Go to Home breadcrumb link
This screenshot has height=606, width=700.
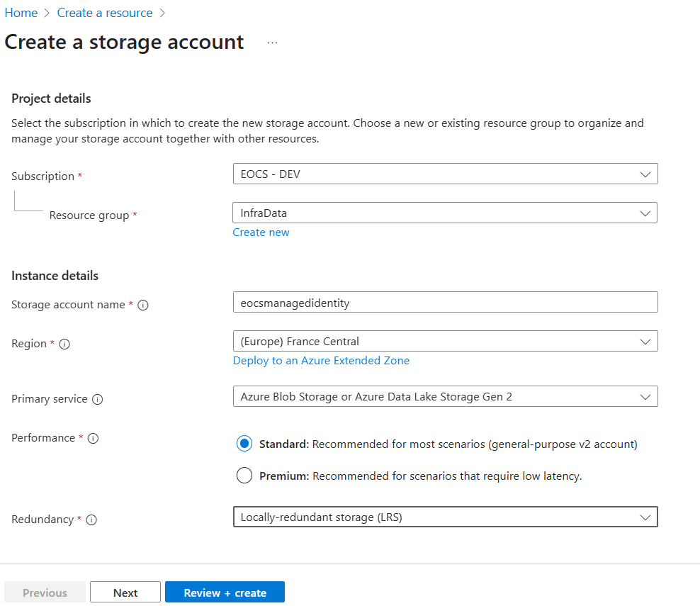[21, 13]
